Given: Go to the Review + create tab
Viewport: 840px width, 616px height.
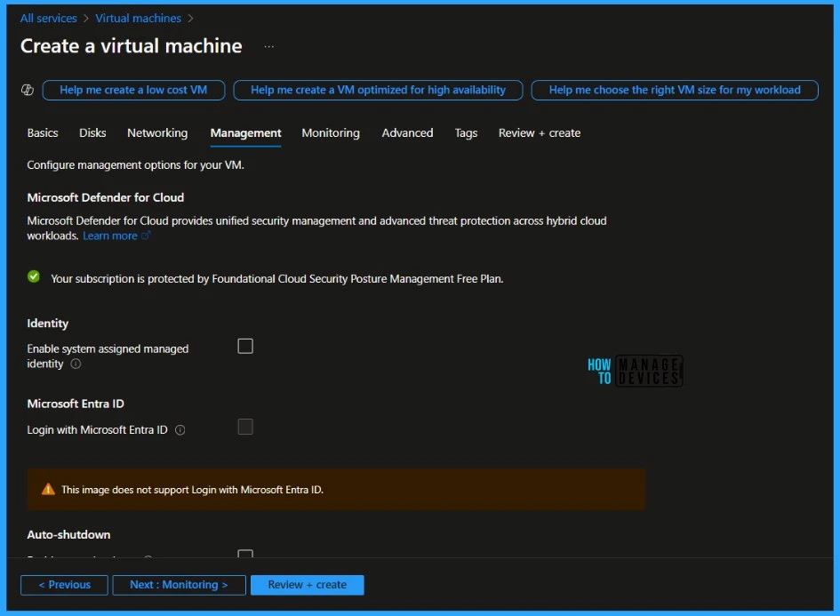Looking at the screenshot, I should (x=540, y=132).
